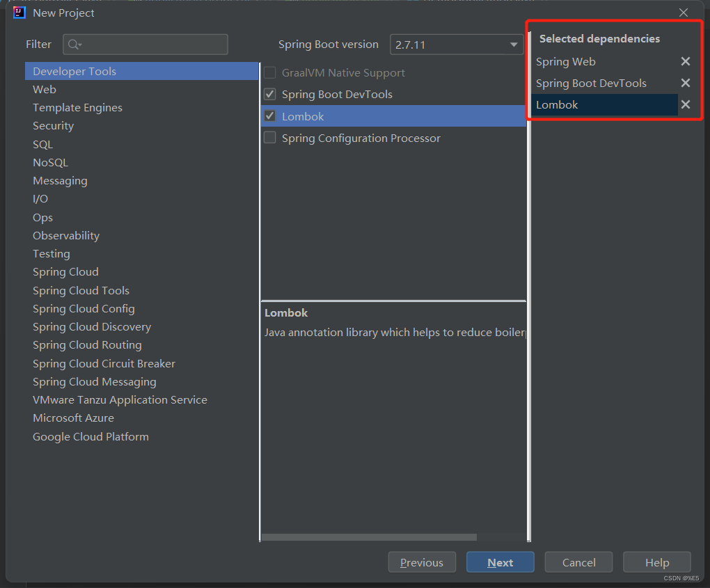
Task: Select the Spring Cloud Messaging category
Action: click(142, 381)
